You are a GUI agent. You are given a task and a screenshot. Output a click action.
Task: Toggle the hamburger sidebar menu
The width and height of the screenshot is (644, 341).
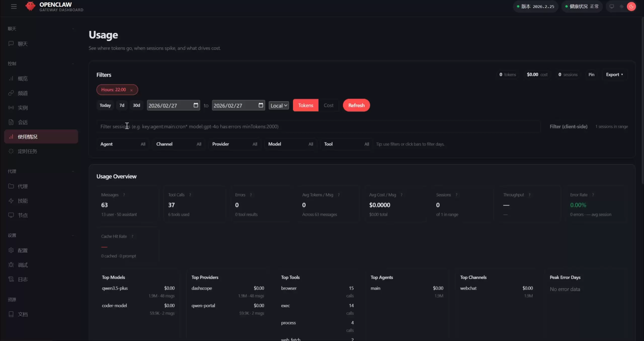coord(14,7)
